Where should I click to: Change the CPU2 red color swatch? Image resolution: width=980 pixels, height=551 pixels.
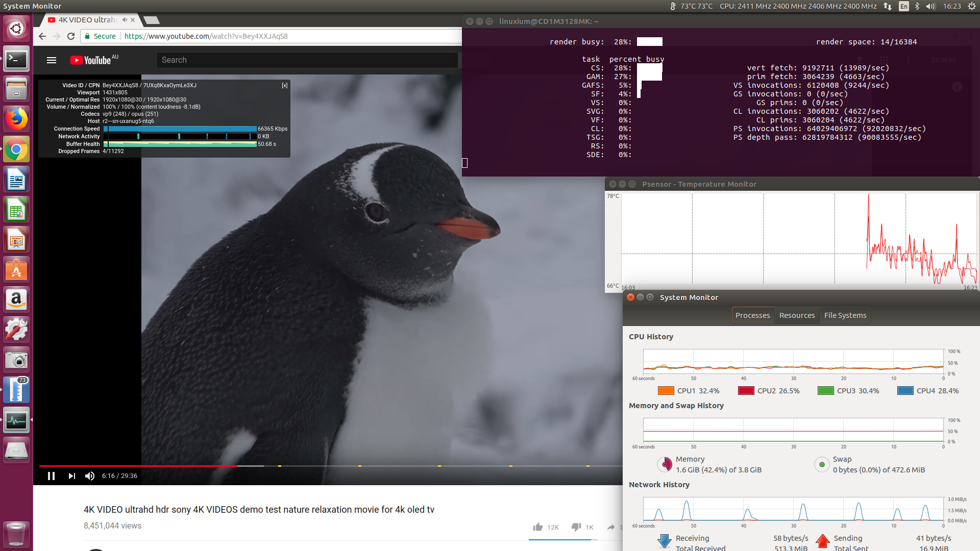(x=746, y=391)
